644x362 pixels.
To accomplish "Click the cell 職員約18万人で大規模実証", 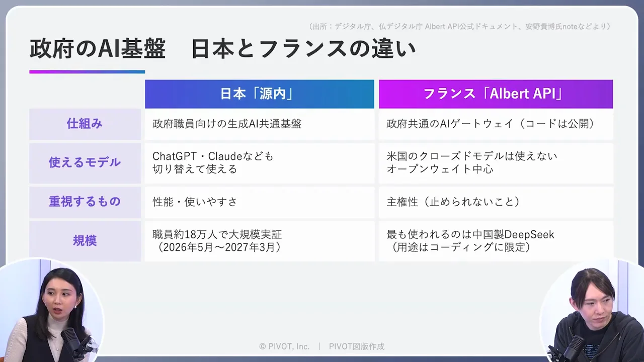I will pyautogui.click(x=260, y=241).
